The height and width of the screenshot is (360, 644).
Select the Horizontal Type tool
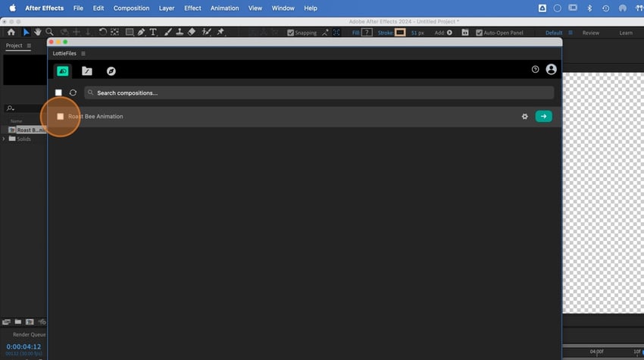(153, 32)
